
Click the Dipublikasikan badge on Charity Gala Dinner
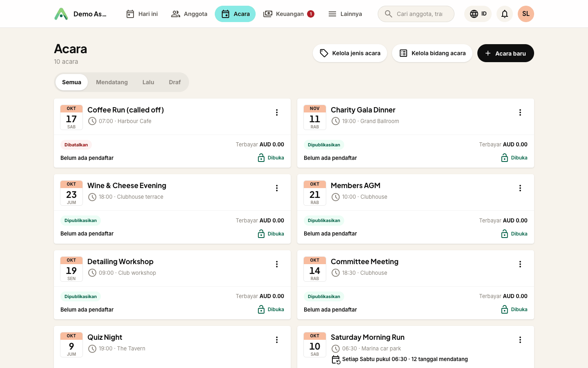(324, 145)
